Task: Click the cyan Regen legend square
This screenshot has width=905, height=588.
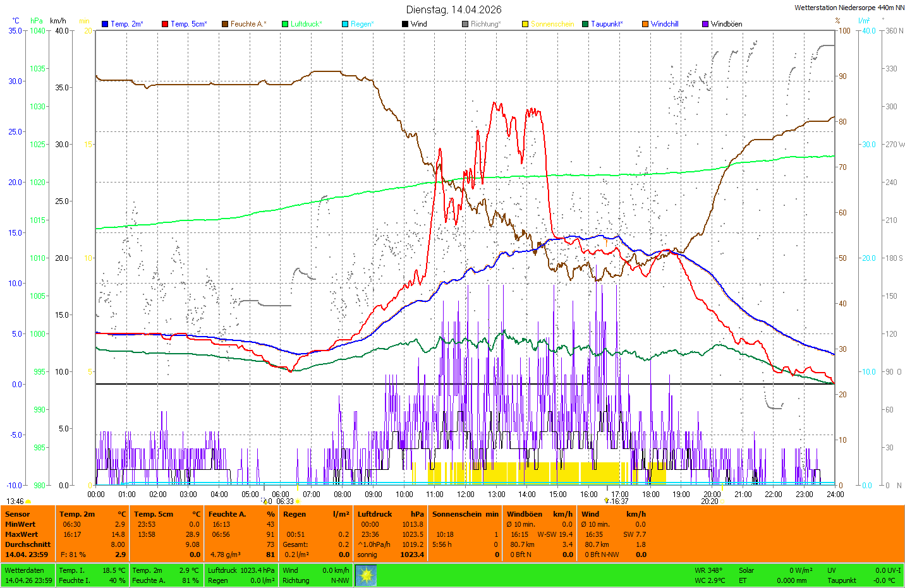Action: 345,24
